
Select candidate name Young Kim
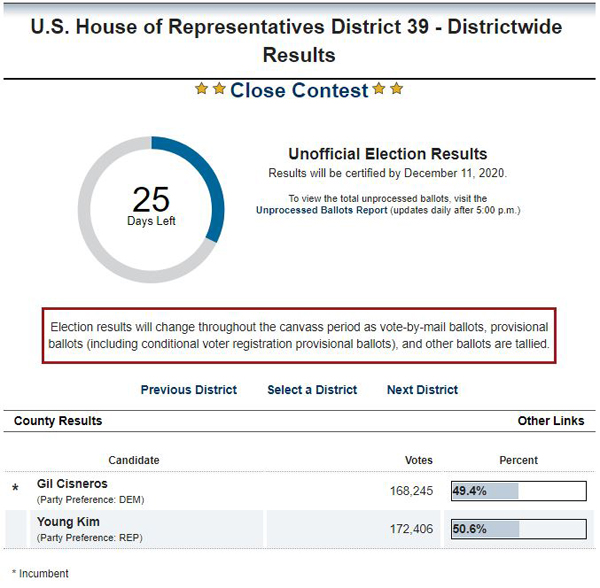(x=68, y=521)
